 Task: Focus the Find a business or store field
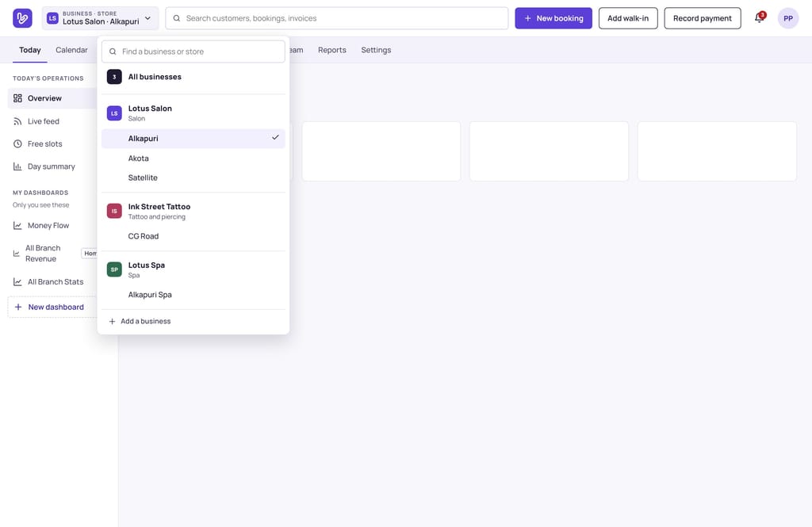[x=193, y=52]
